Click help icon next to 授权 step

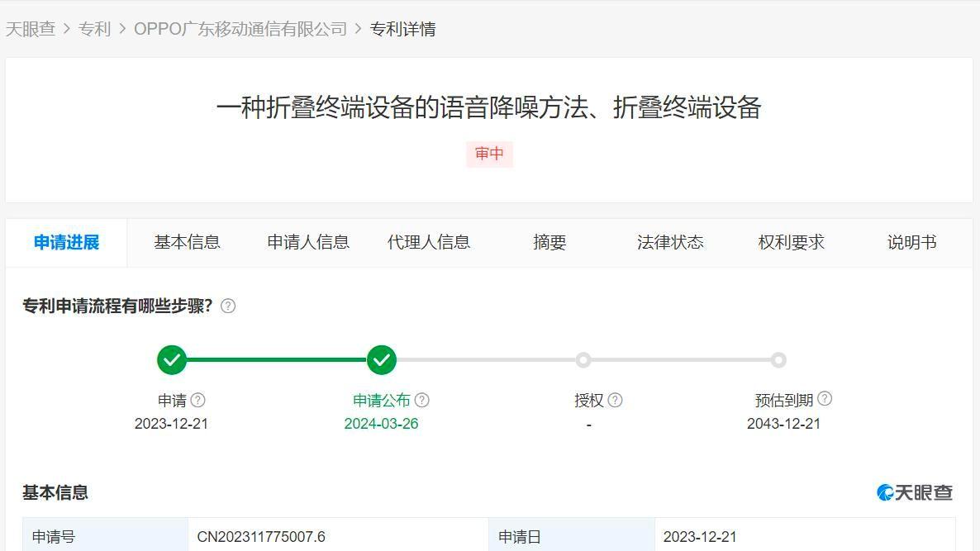(x=615, y=401)
